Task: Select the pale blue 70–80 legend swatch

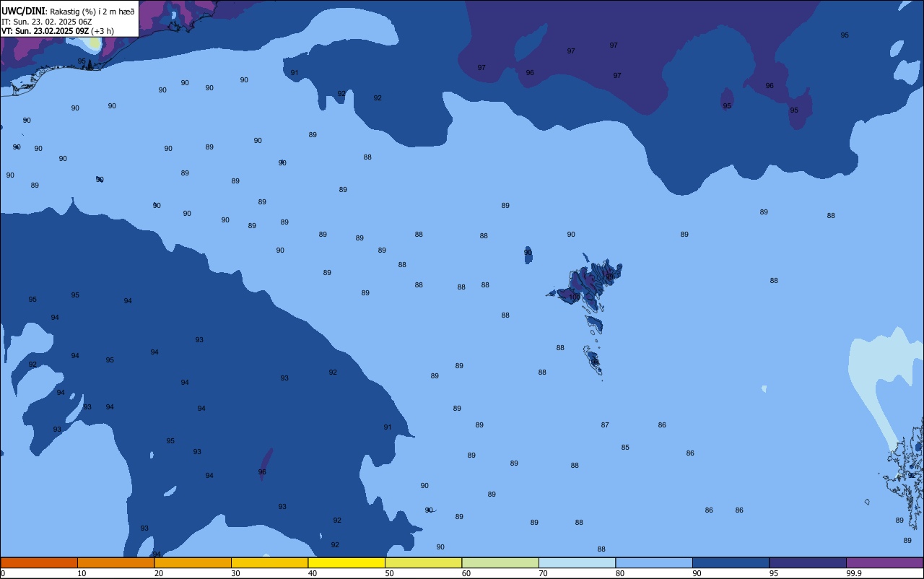Action: (577, 562)
